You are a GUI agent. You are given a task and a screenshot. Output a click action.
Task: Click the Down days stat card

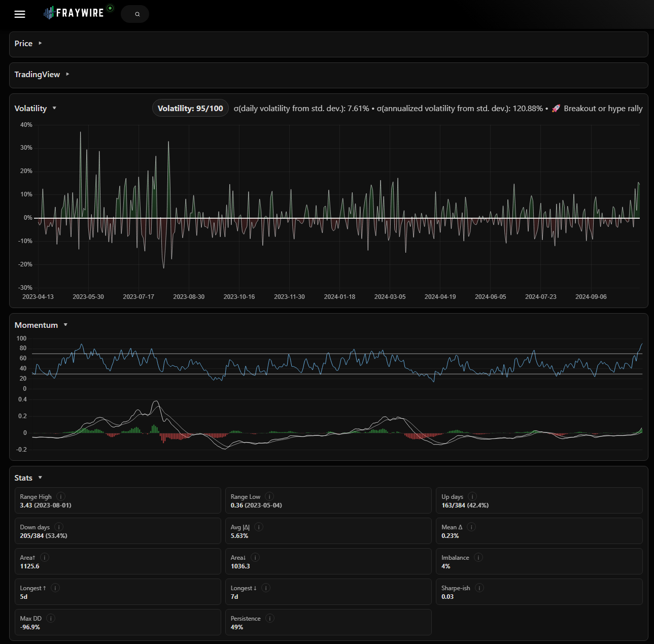tap(118, 531)
